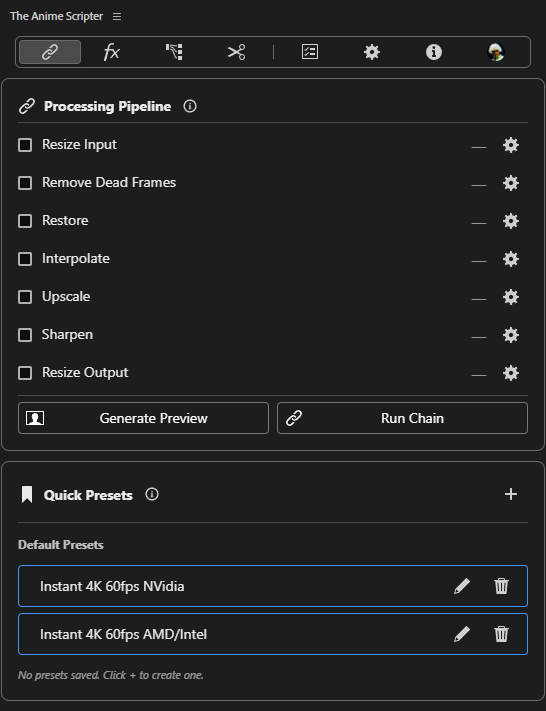Enable the Restore checkbox

point(25,221)
